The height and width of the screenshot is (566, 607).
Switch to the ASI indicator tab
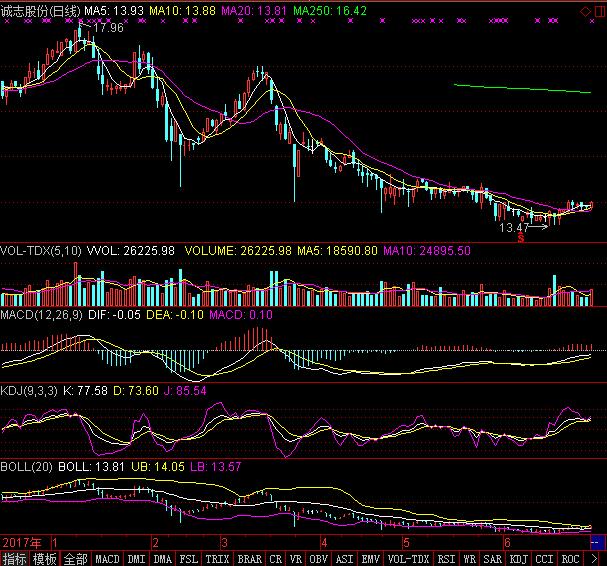coord(345,559)
